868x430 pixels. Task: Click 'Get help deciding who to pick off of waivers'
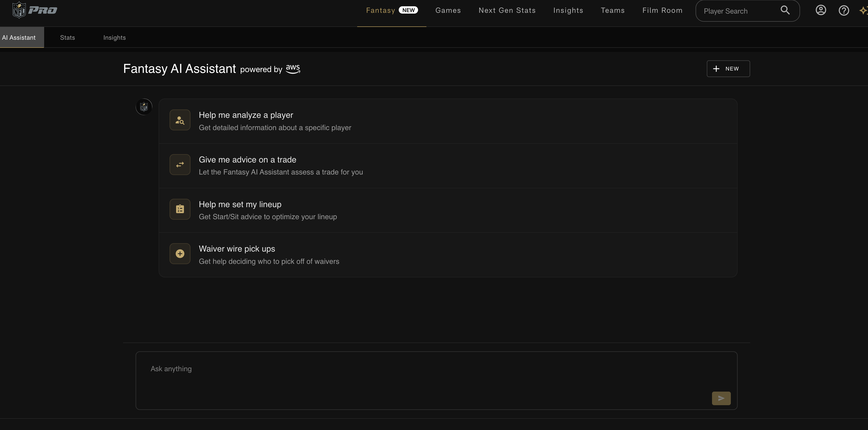269,262
